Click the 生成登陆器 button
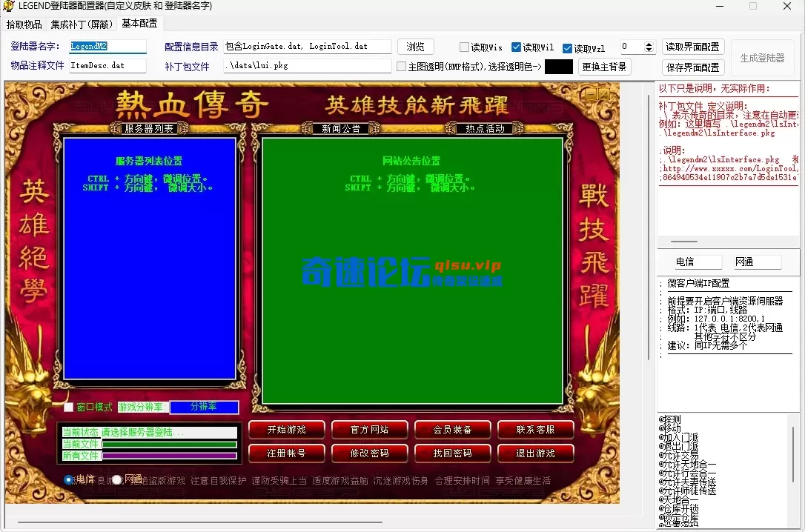This screenshot has height=532, width=805. 762,58
